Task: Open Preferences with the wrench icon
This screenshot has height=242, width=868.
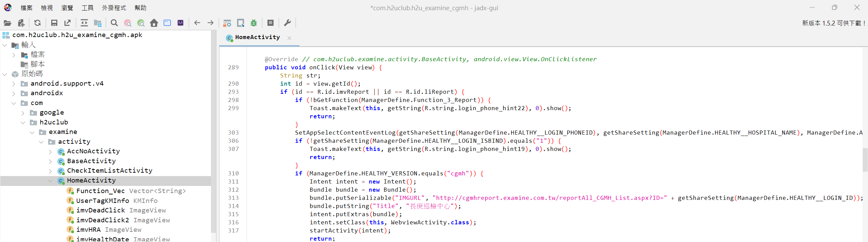Action: pyautogui.click(x=287, y=23)
